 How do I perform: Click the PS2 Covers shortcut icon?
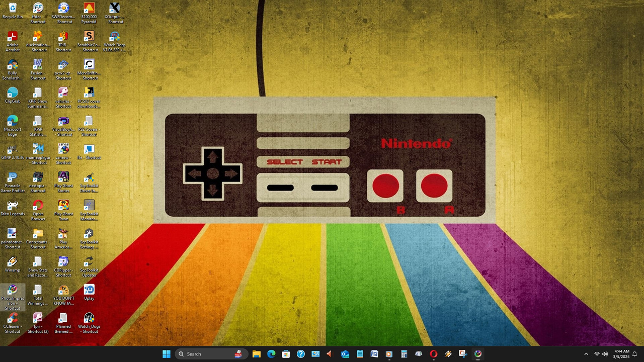(x=89, y=126)
